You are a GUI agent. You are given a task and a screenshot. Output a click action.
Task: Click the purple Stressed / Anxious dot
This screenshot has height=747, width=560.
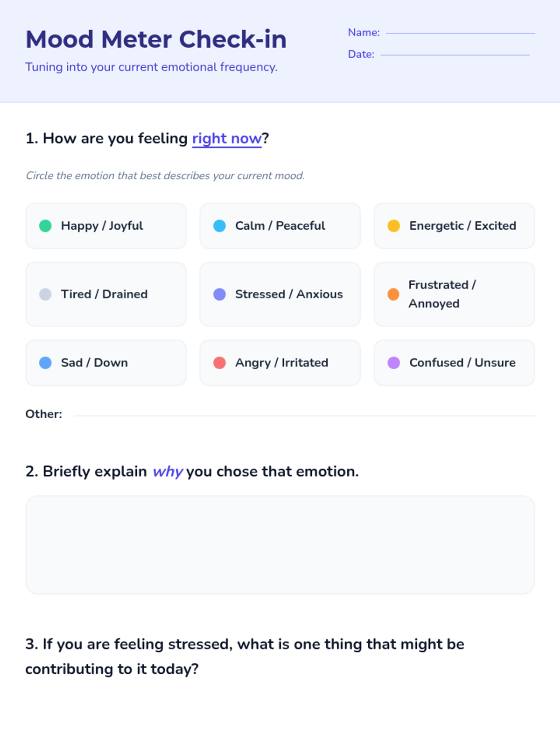tap(219, 294)
